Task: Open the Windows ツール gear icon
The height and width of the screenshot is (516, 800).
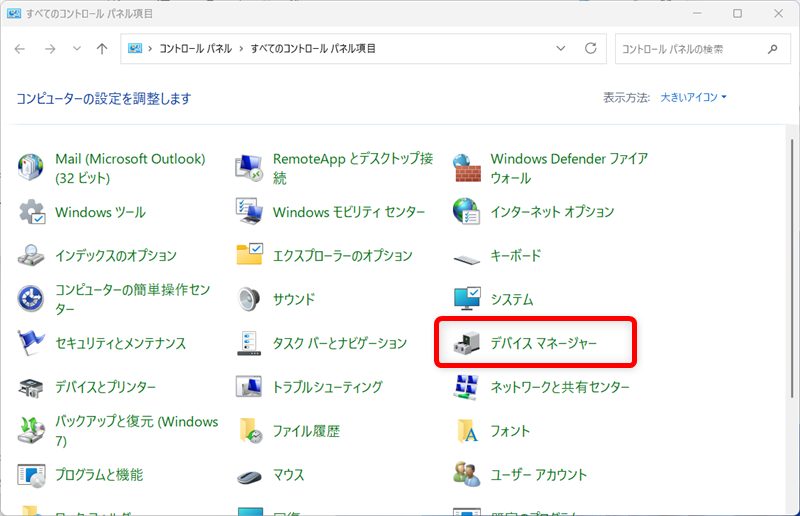Action: pos(32,211)
